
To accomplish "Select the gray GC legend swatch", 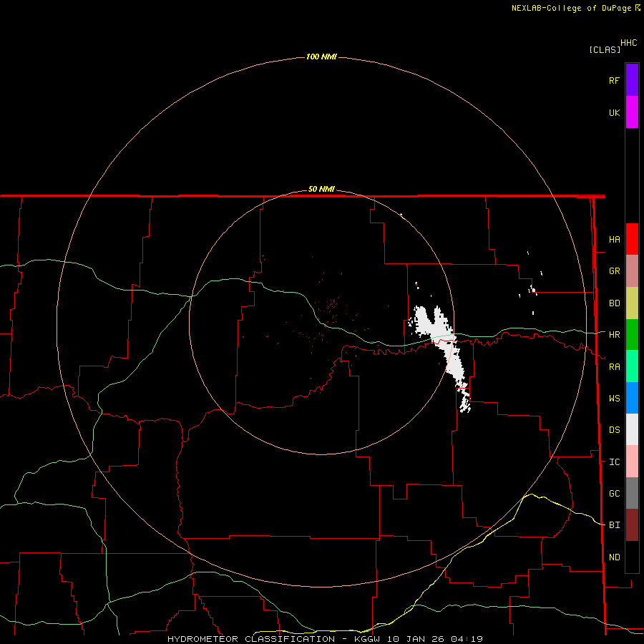I will point(632,493).
